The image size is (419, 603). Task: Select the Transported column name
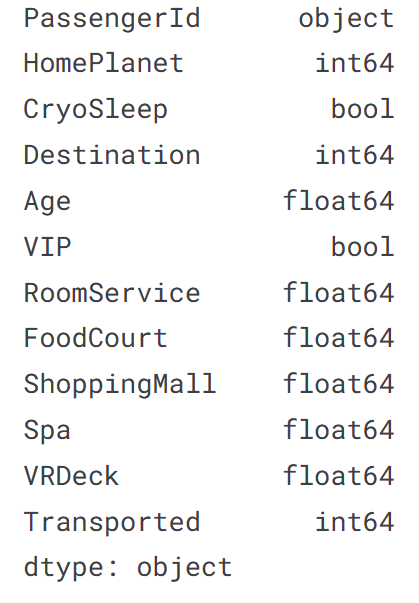112,523
